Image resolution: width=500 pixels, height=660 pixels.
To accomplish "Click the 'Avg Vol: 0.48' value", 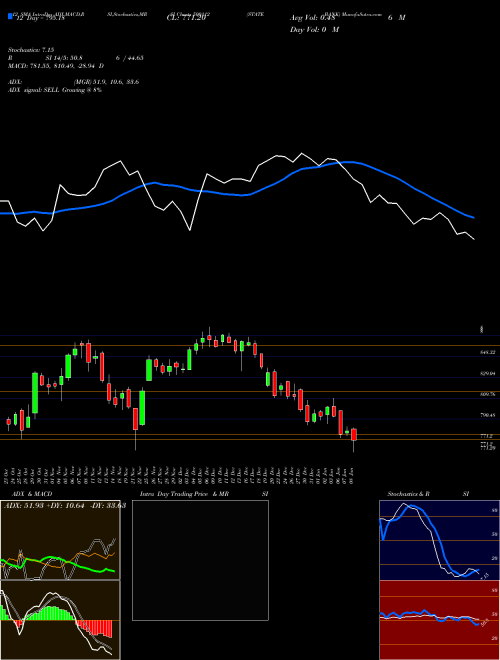I will point(312,18).
